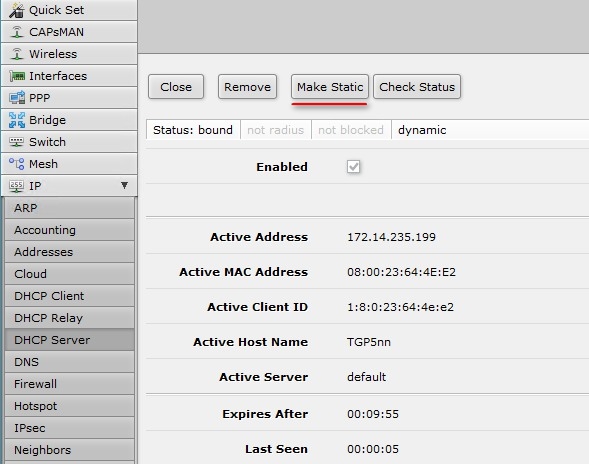
Task: Open Quick Set via its wand icon
Action: click(x=17, y=10)
